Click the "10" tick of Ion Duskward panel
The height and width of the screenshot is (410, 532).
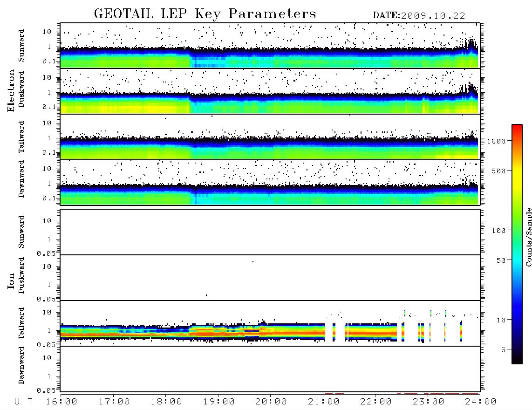coord(47,267)
